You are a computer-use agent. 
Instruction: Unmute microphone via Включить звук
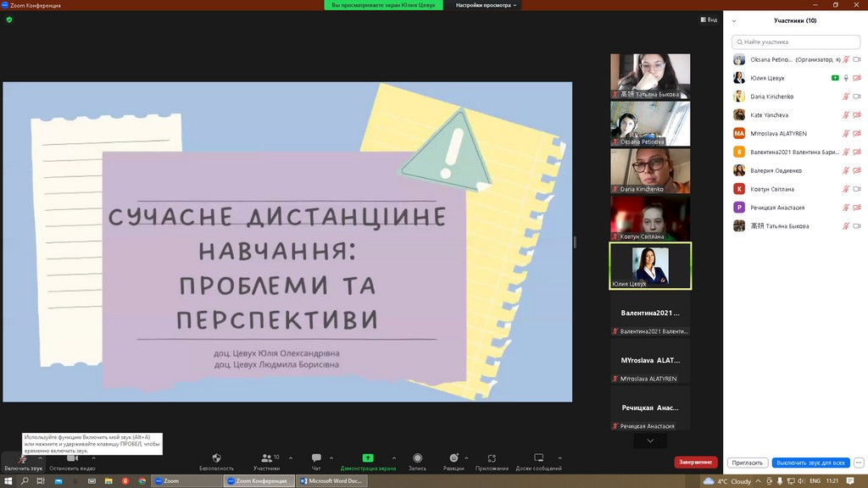click(x=22, y=459)
